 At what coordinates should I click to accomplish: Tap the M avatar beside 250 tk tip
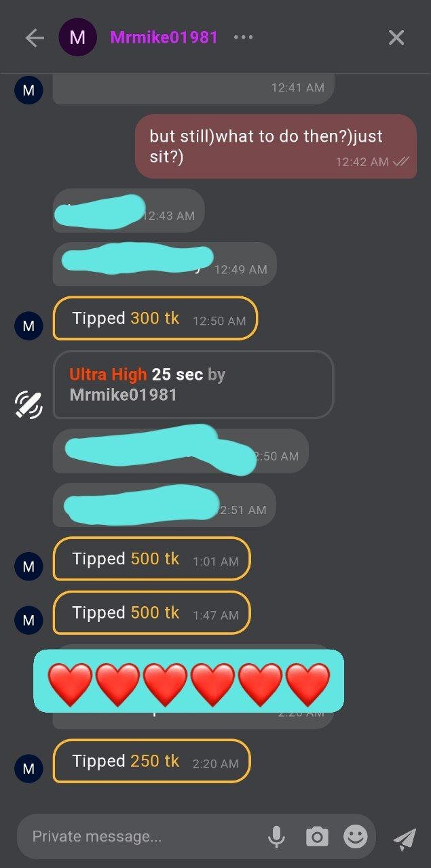coord(29,768)
